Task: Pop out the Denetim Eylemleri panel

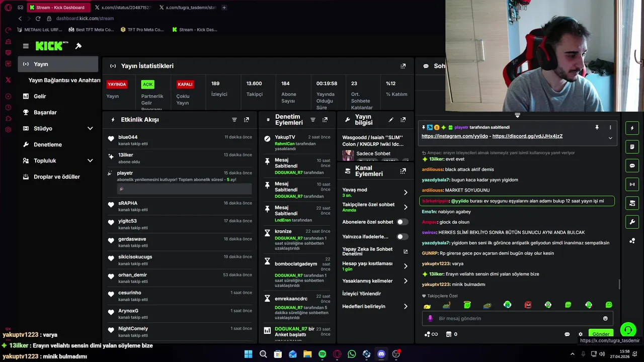Action: [325, 120]
